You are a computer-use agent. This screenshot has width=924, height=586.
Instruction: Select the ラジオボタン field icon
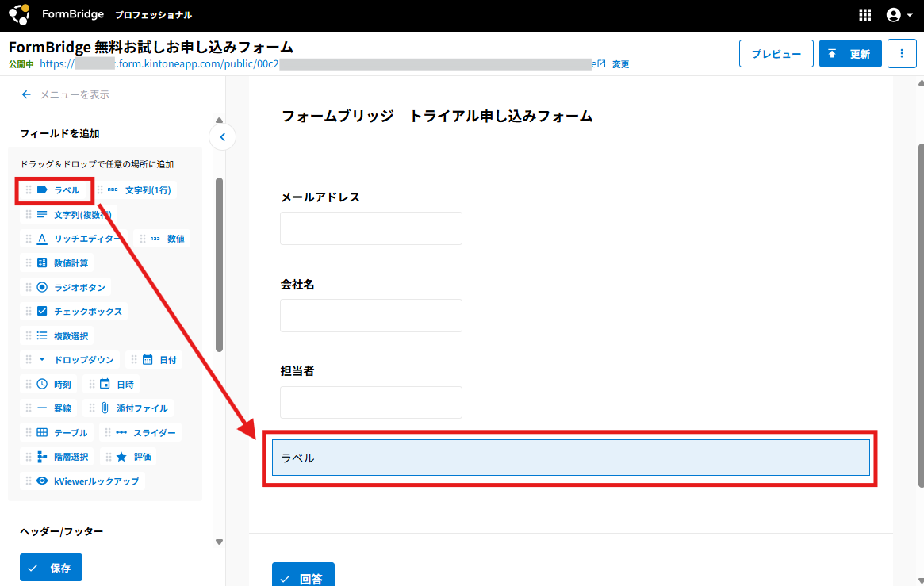coord(42,287)
